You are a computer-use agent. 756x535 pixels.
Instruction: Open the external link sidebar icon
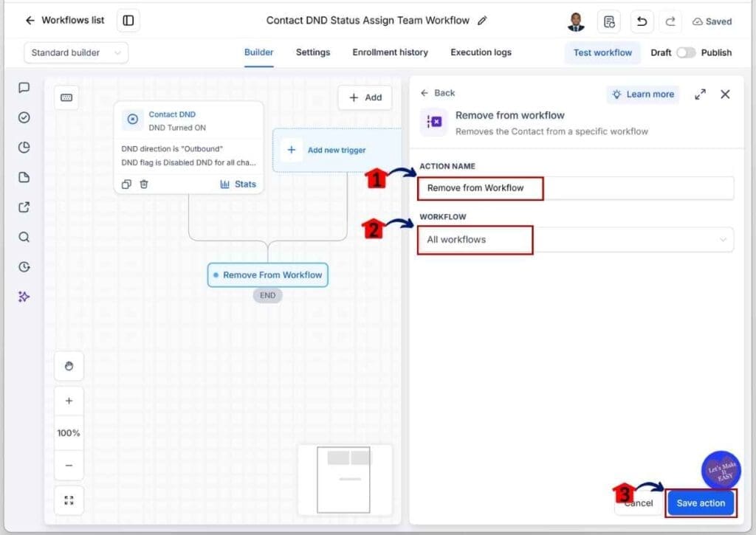[x=24, y=207]
